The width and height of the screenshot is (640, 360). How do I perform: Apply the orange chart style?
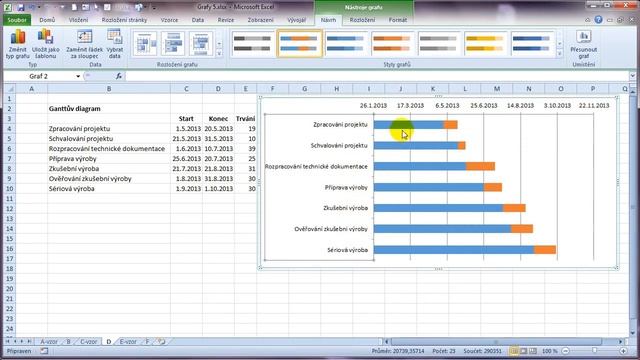click(x=392, y=43)
